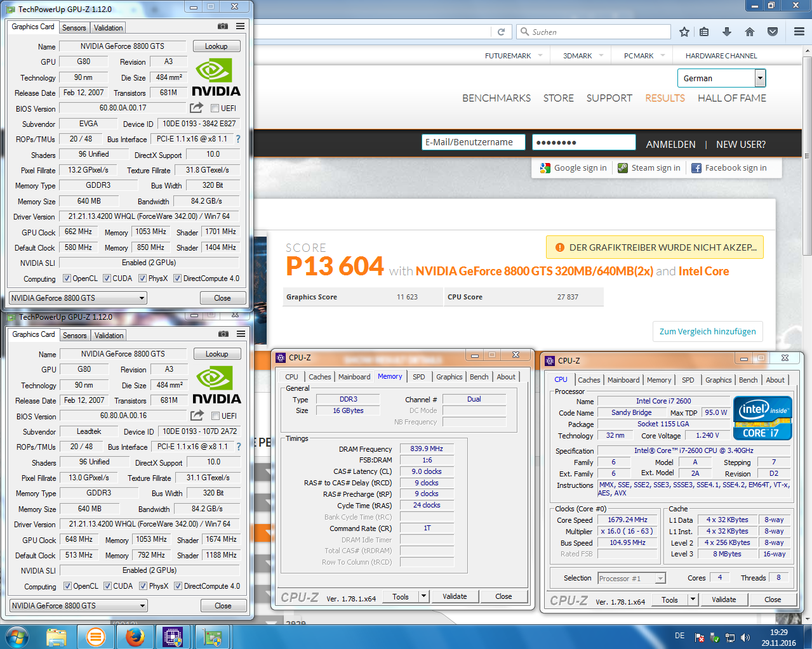812x649 pixels.
Task: Open GPU-Z taskbar icon
Action: pos(212,637)
